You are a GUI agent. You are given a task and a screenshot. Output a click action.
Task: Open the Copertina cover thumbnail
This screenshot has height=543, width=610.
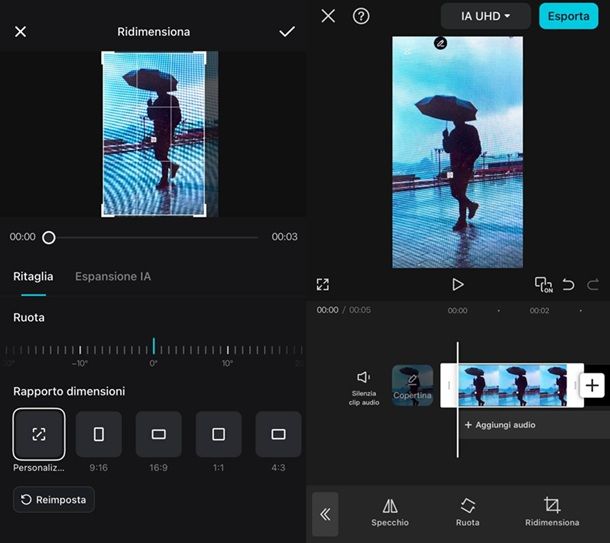tap(412, 385)
